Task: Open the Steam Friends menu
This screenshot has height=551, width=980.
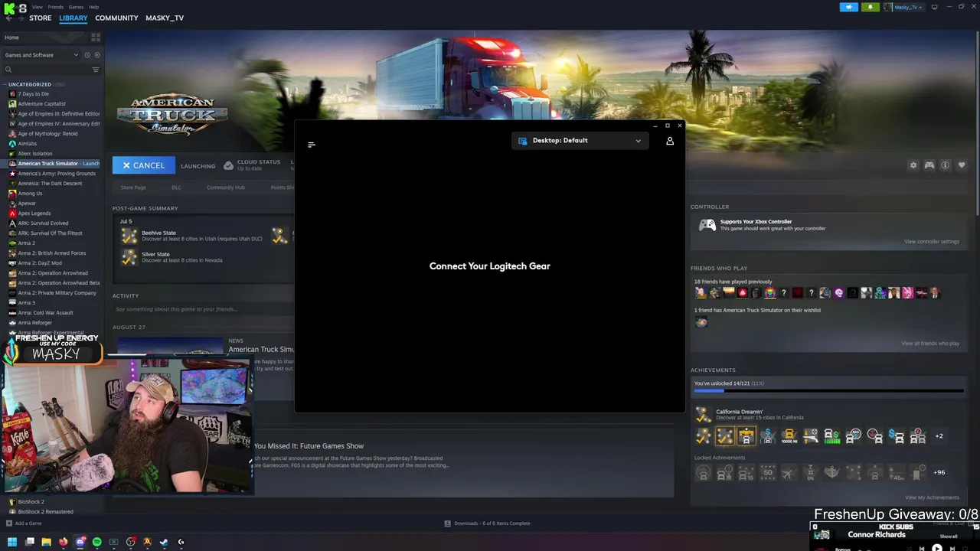Action: (56, 7)
